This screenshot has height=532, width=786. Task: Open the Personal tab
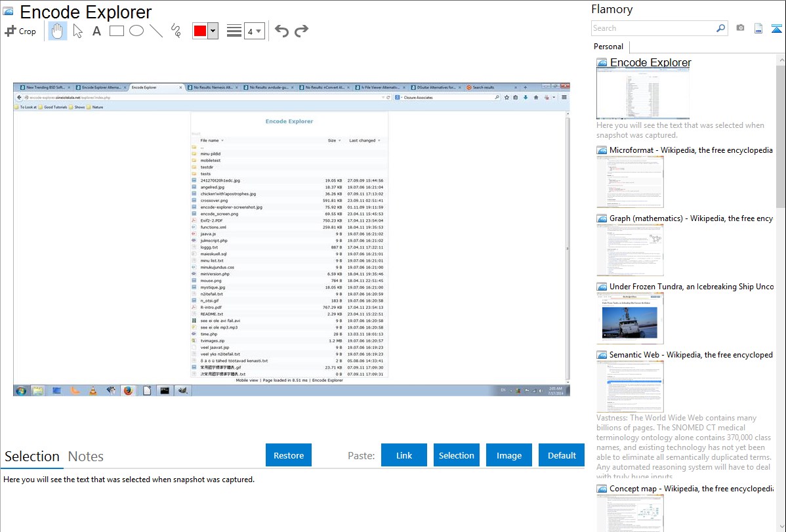tap(608, 47)
